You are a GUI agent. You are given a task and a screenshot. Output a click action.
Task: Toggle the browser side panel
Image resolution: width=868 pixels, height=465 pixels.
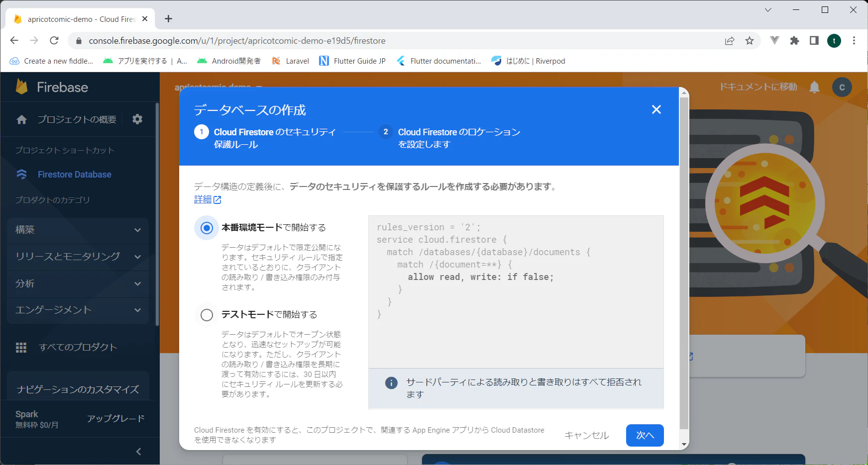(814, 41)
